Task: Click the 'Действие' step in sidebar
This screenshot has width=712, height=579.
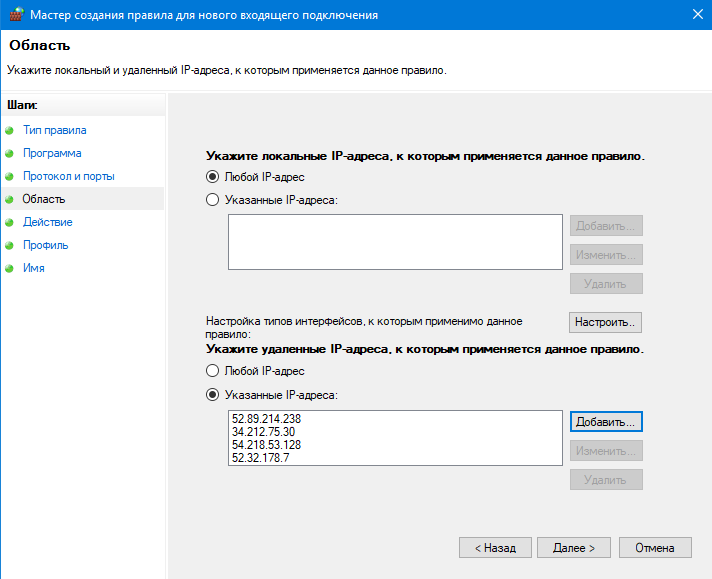Action: click(x=47, y=222)
